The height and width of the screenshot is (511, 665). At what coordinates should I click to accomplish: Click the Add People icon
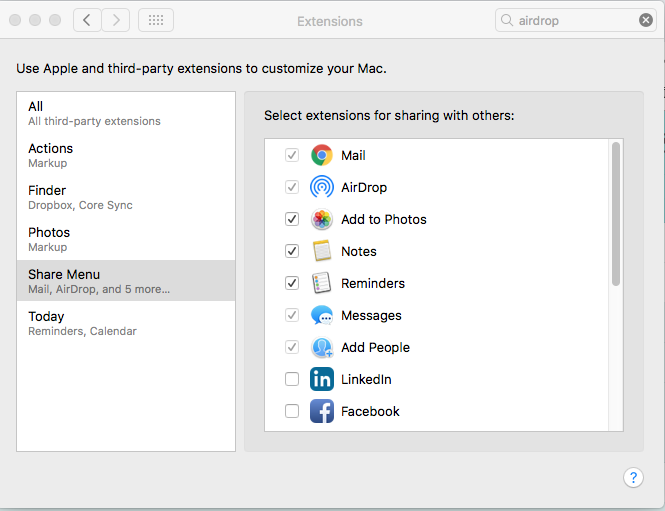pos(321,347)
